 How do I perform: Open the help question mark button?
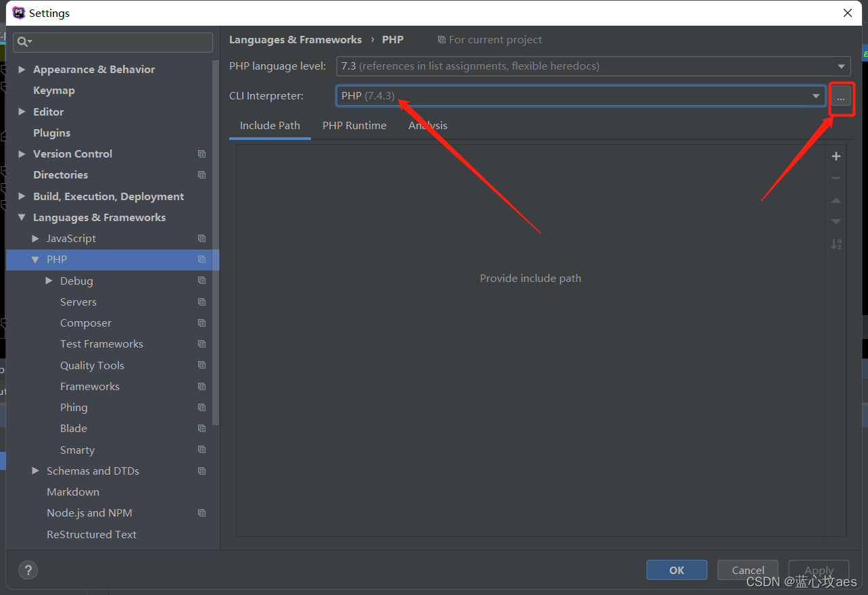click(x=28, y=570)
